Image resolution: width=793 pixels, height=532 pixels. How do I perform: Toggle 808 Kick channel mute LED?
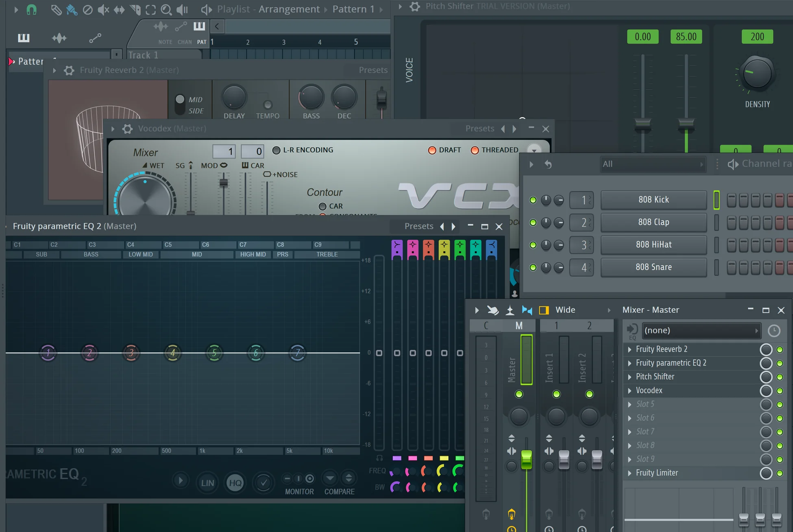[x=533, y=200]
